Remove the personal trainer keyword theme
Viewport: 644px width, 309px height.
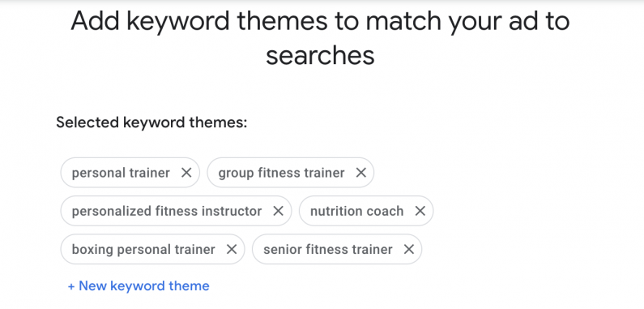(x=186, y=173)
